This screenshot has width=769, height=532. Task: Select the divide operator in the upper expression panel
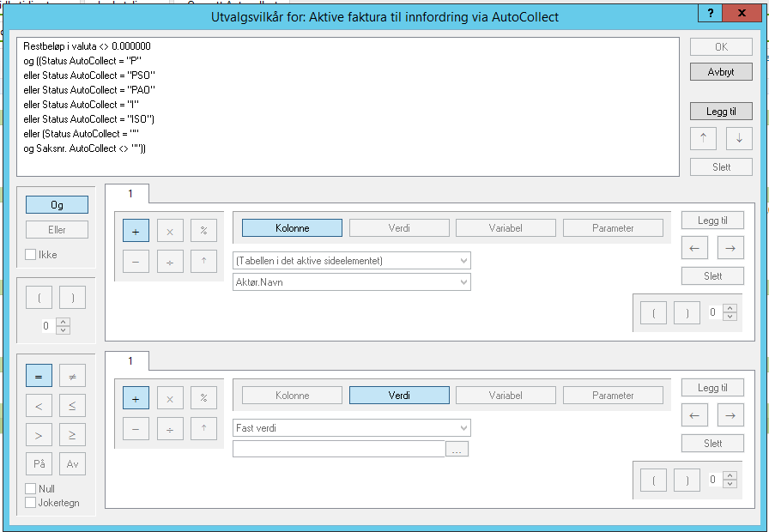[170, 262]
